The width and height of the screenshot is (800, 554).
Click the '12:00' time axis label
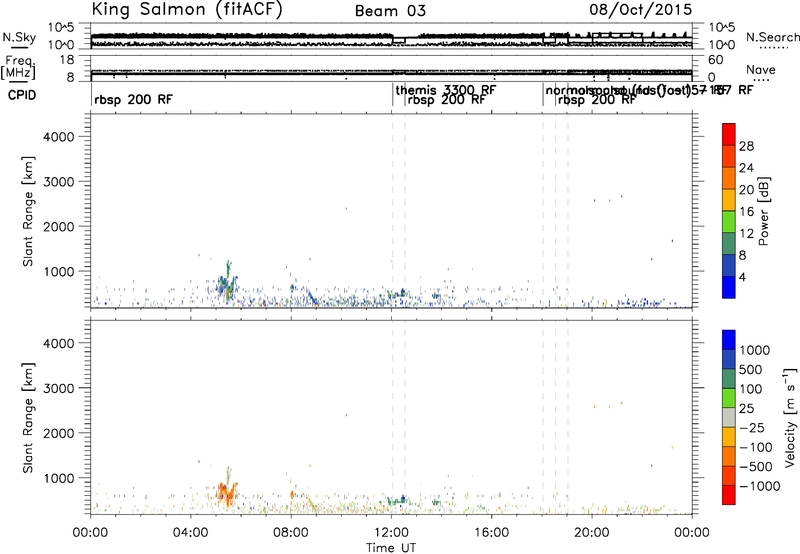click(391, 533)
